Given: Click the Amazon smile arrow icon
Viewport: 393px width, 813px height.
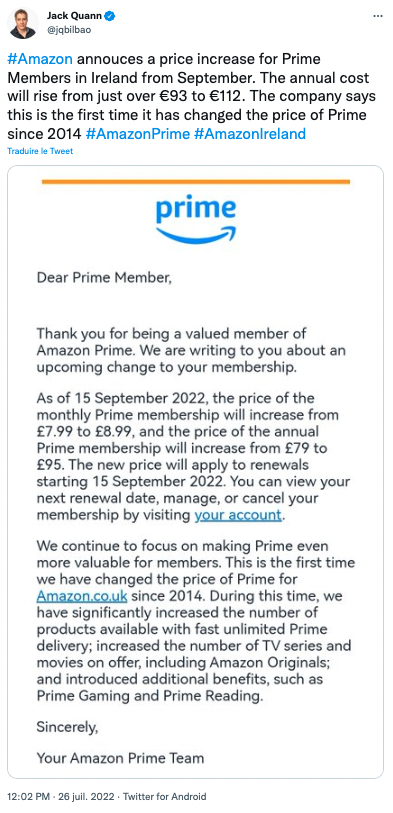Looking at the screenshot, I should click(x=196, y=235).
